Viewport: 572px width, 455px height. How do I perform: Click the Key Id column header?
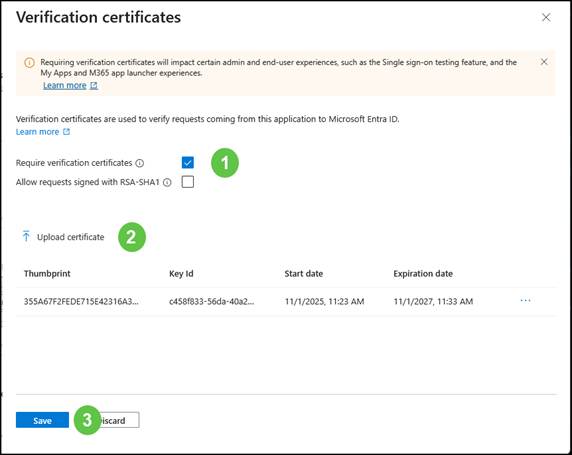coord(181,274)
